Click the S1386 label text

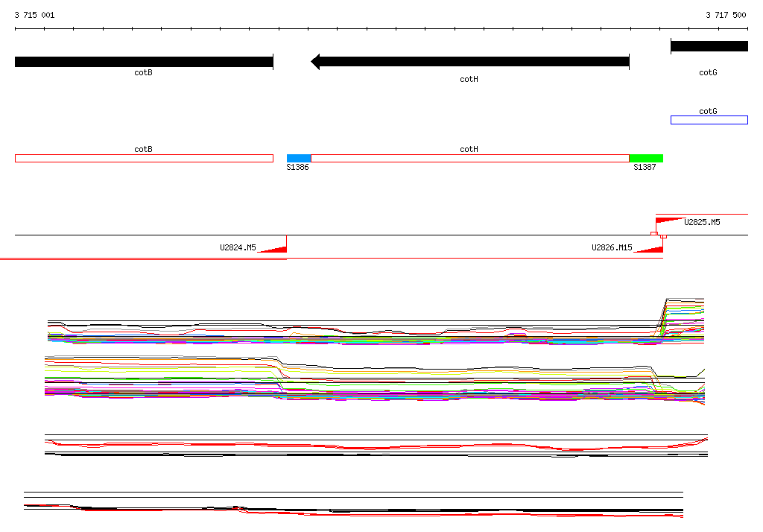(x=298, y=167)
